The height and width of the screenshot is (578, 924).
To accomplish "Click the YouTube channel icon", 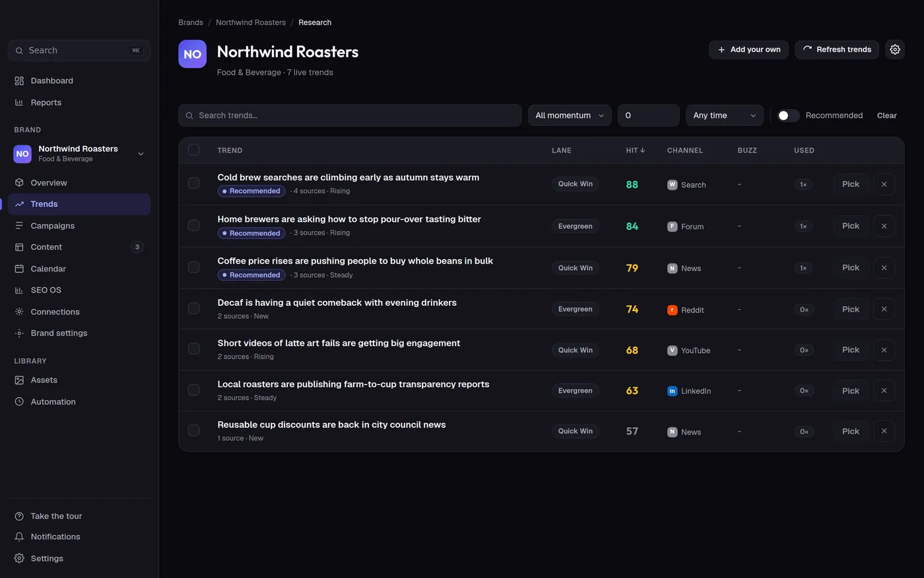I will (x=672, y=351).
